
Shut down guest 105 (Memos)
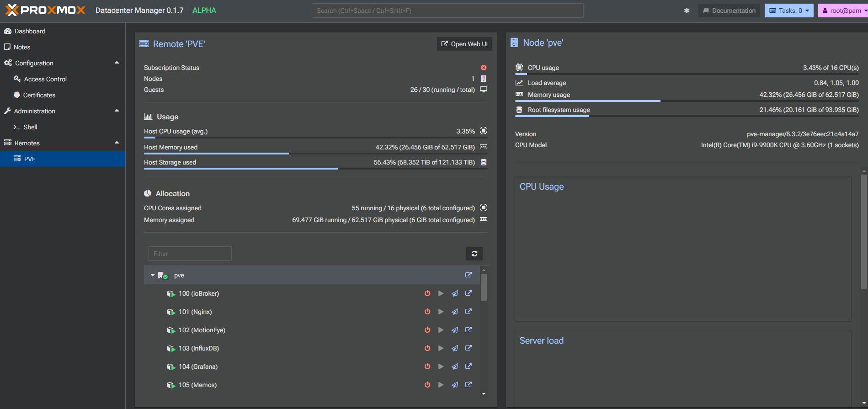[x=427, y=385]
